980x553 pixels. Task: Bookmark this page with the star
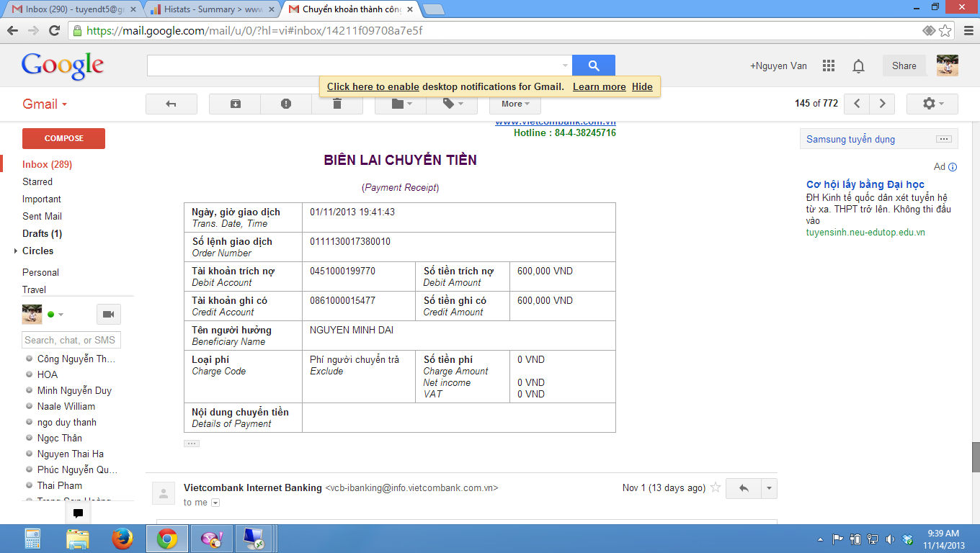click(945, 31)
